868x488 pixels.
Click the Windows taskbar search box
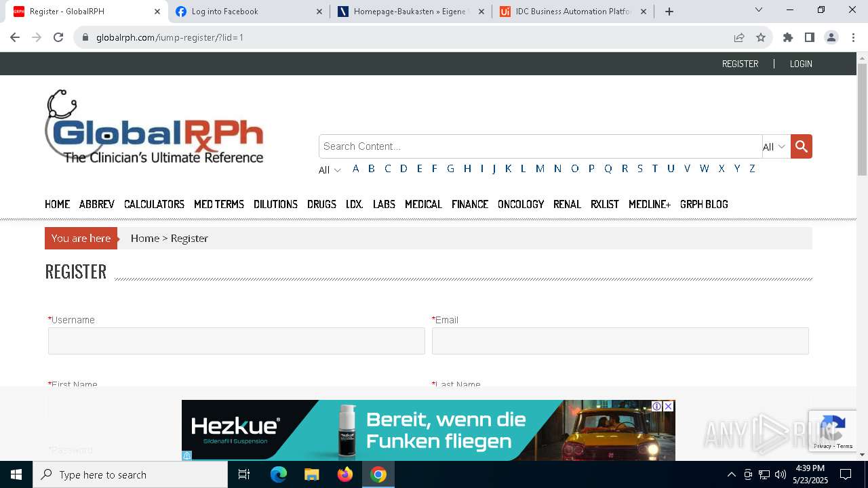click(x=130, y=474)
